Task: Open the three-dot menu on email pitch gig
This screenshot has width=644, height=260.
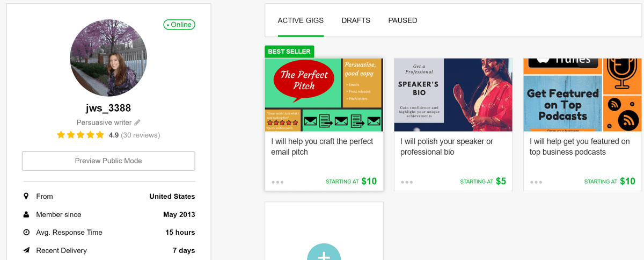Action: coord(277,182)
